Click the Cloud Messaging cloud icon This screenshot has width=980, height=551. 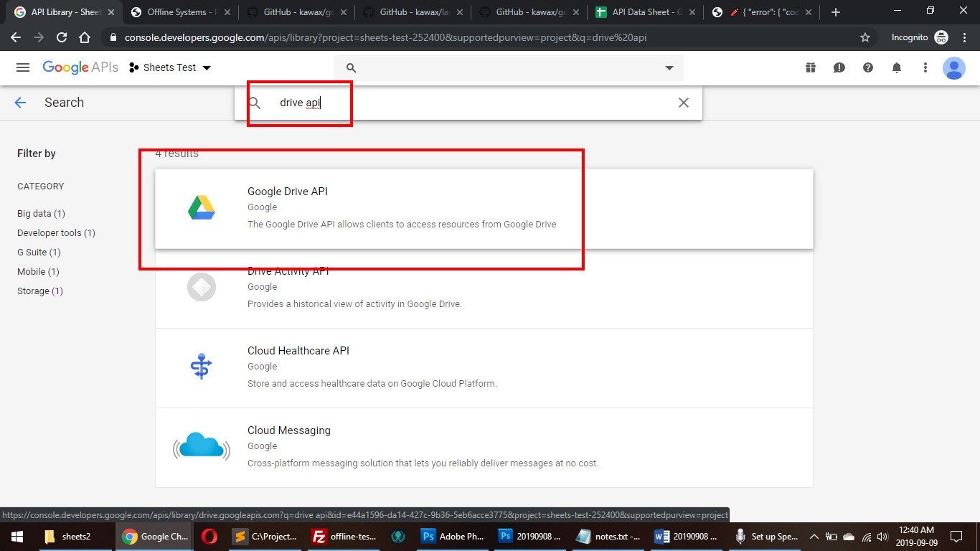(202, 446)
